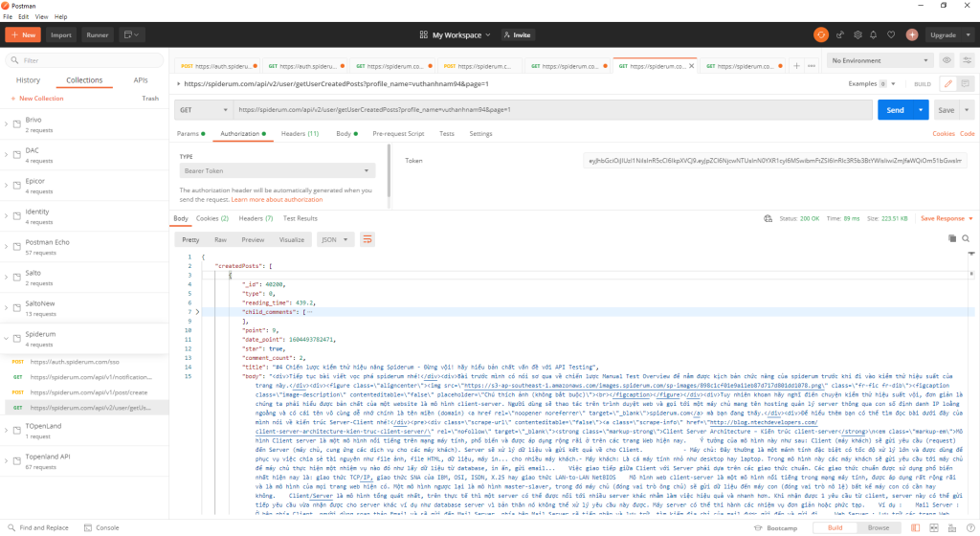Open My Workspace switcher dropdown

click(456, 35)
